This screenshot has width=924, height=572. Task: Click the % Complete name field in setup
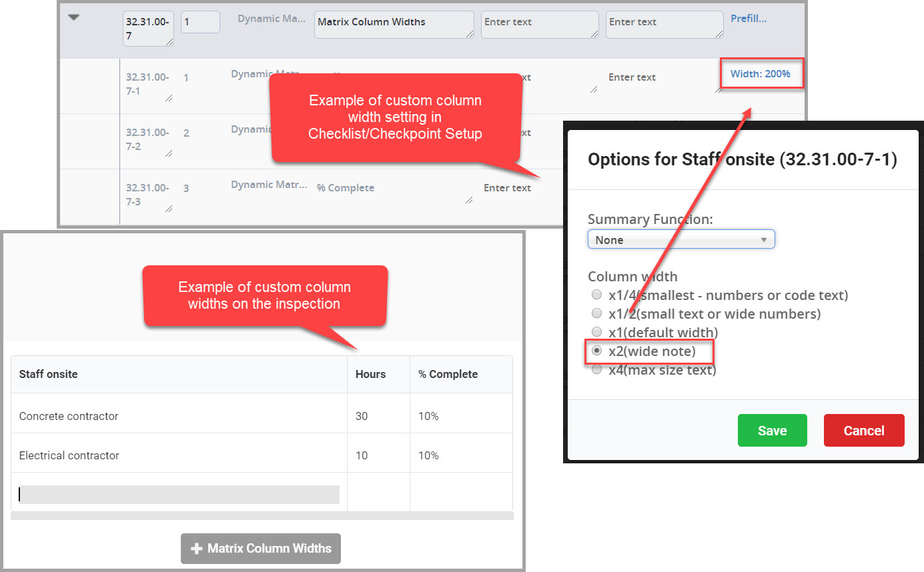[394, 191]
